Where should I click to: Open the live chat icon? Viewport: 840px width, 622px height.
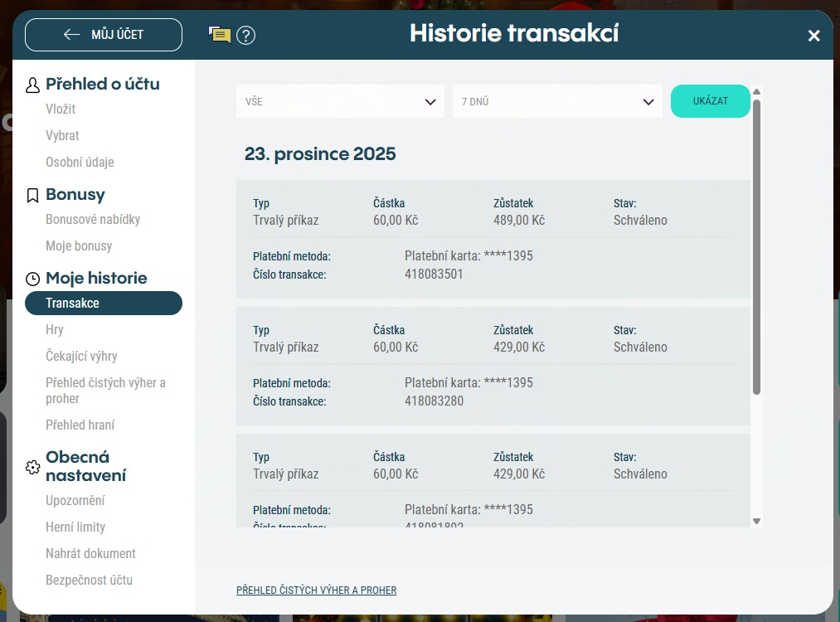click(x=219, y=35)
